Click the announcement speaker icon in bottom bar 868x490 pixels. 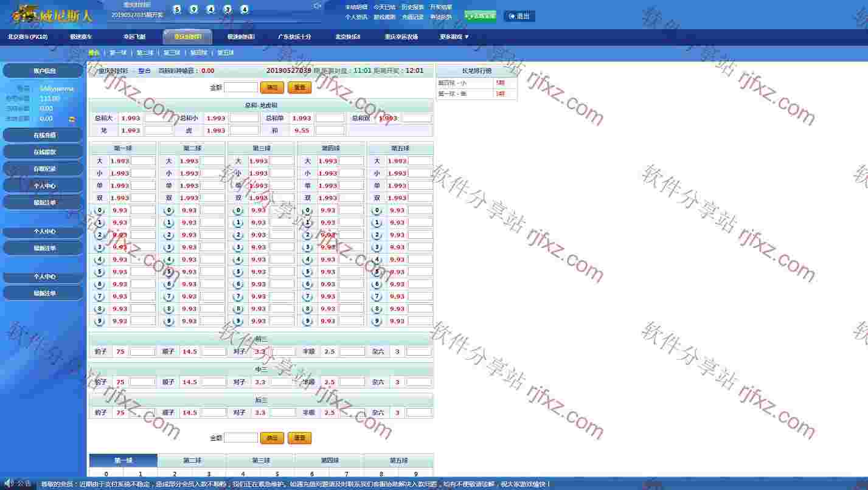point(9,483)
